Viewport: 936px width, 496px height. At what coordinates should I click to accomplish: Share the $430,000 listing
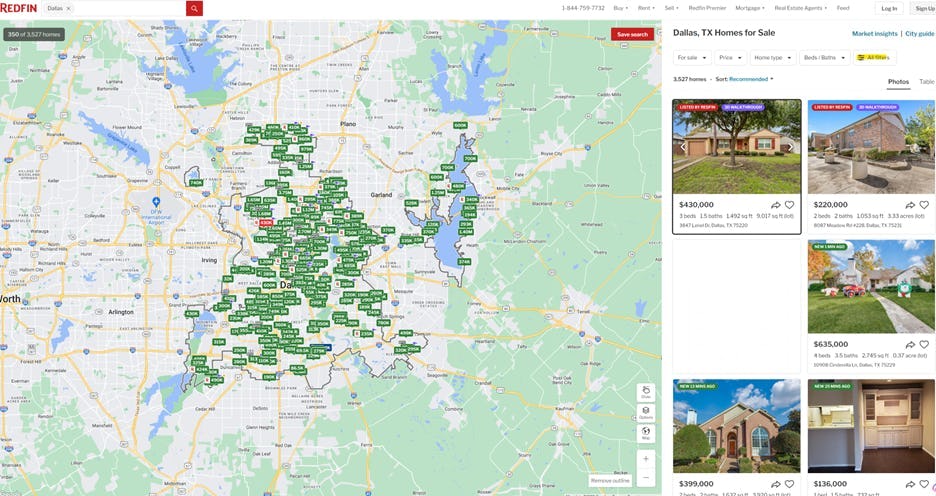[775, 205]
